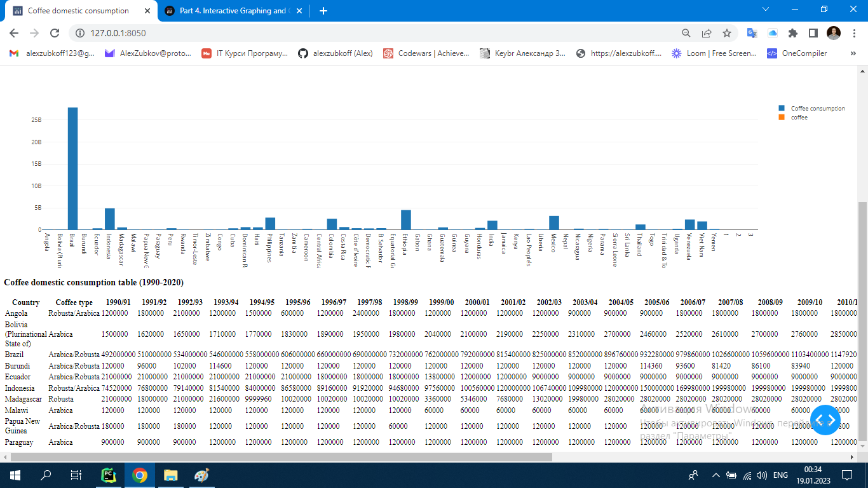
Task: Open Paint app in taskbar
Action: tap(201, 475)
